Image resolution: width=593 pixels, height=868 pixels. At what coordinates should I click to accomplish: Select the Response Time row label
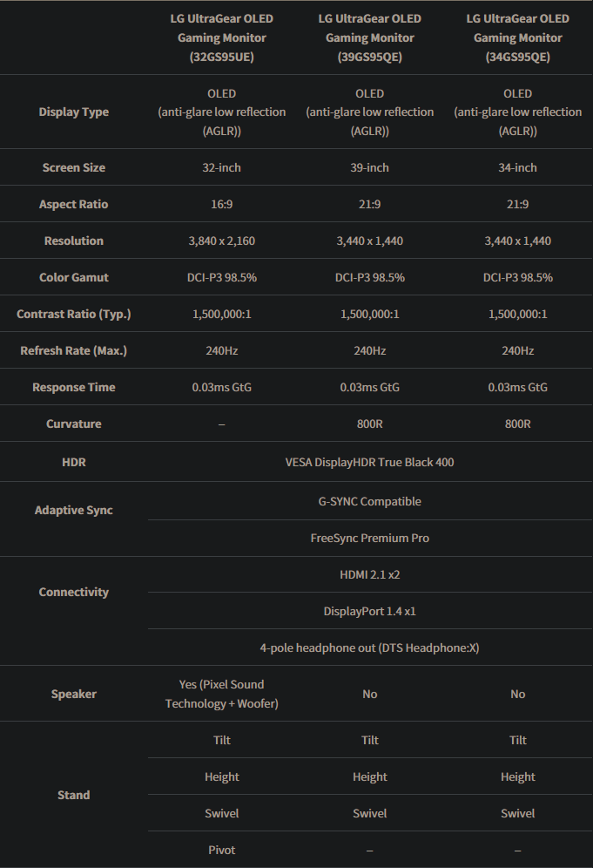74,387
